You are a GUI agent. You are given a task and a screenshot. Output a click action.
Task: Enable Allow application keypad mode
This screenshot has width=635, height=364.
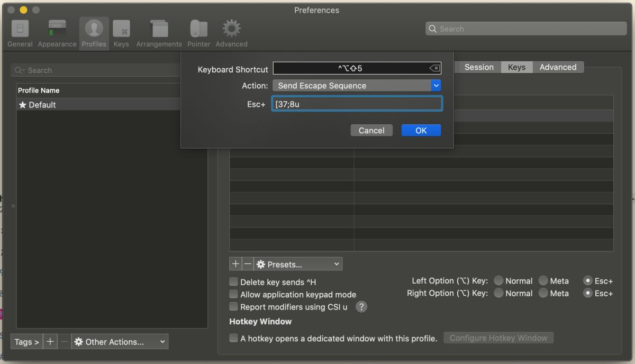click(233, 294)
